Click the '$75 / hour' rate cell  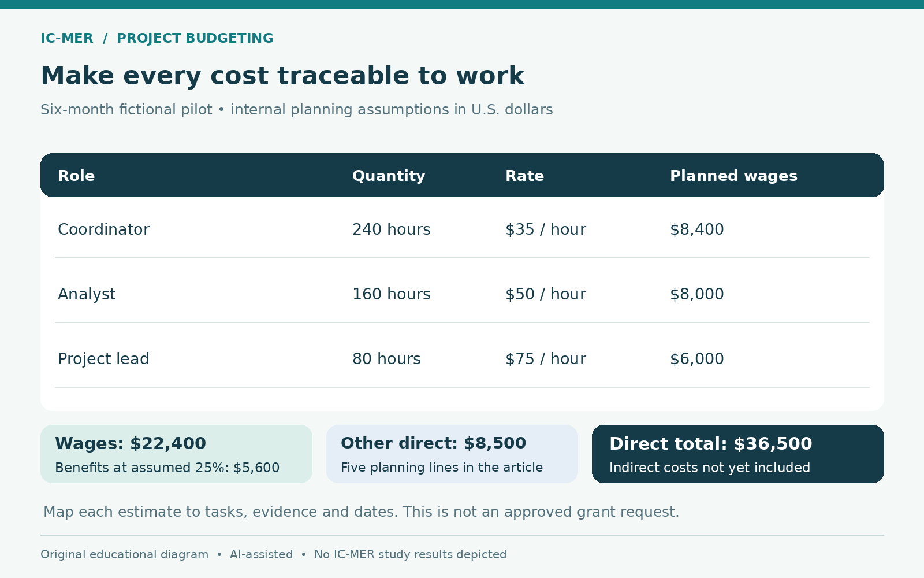546,359
